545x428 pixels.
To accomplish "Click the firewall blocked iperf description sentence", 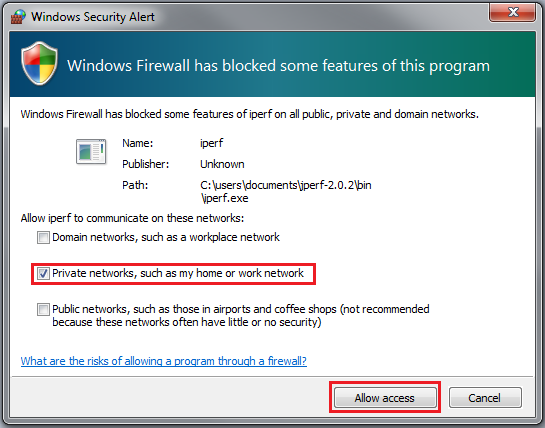I will click(250, 114).
